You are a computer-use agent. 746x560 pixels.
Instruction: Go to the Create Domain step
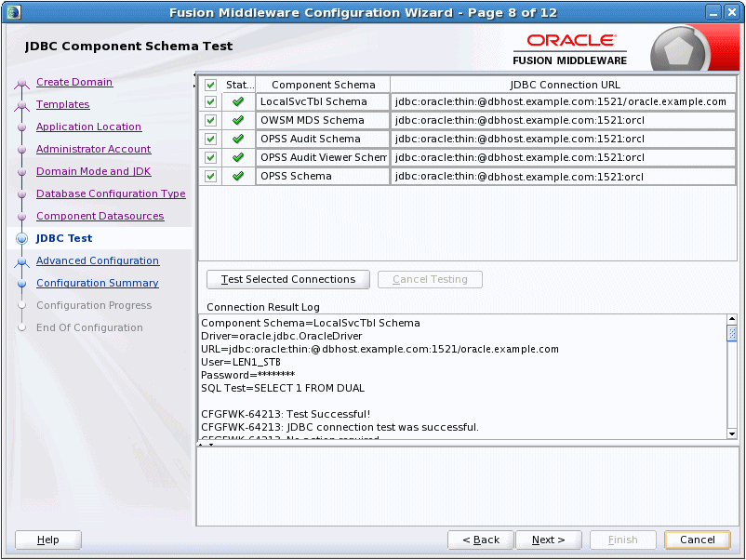tap(74, 82)
